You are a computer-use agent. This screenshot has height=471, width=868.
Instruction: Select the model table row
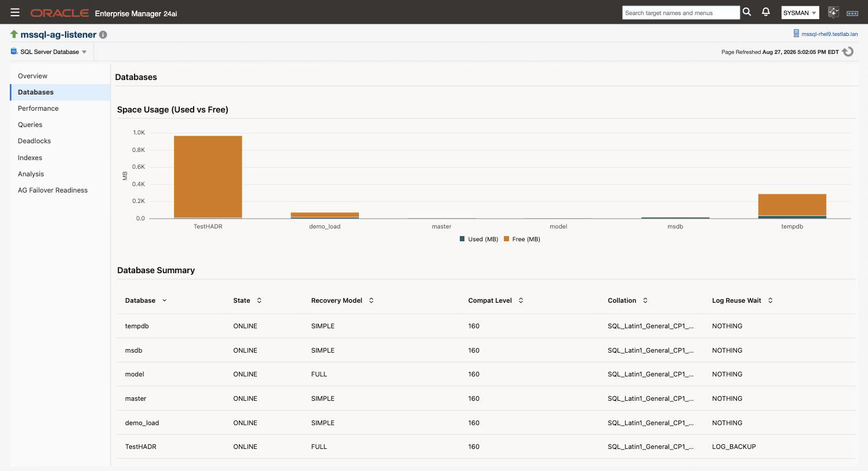coord(486,374)
